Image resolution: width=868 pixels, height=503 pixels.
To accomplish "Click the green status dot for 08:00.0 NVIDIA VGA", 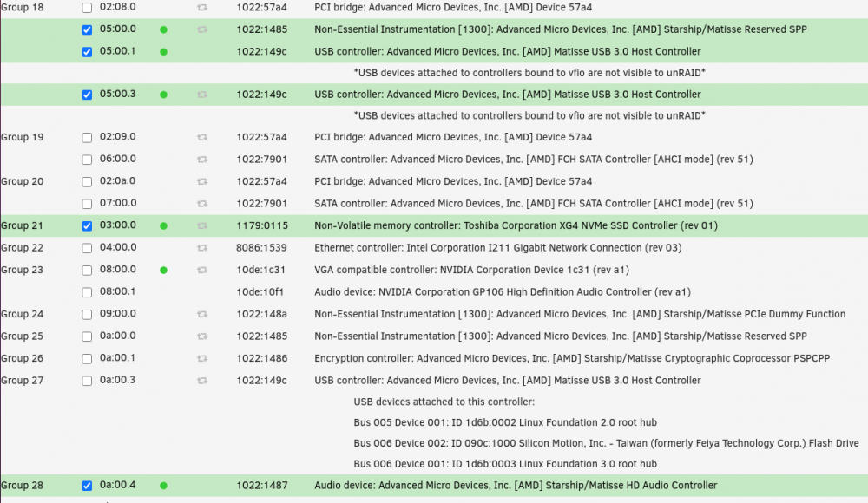I will tap(163, 270).
